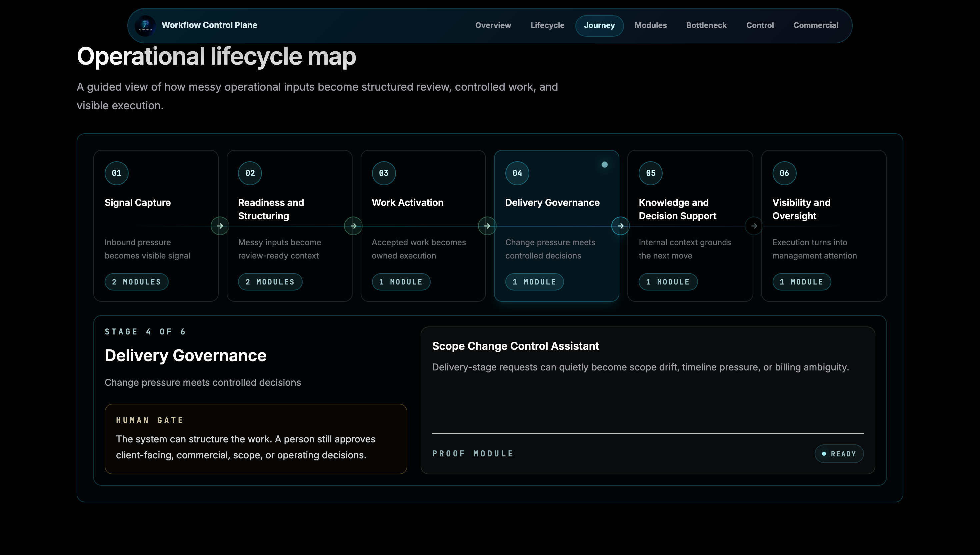Image resolution: width=980 pixels, height=555 pixels.
Task: Click the Workflow Control Plane logo icon
Action: [x=145, y=26]
